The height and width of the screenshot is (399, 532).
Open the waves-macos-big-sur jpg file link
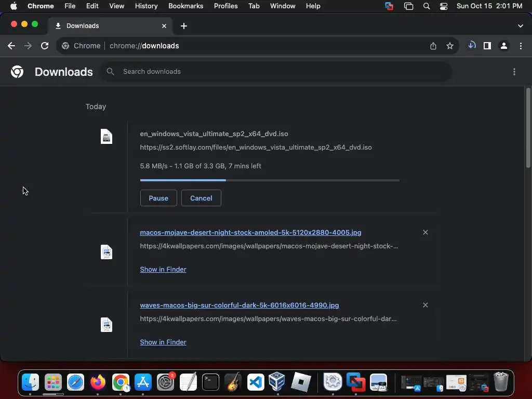pyautogui.click(x=239, y=305)
